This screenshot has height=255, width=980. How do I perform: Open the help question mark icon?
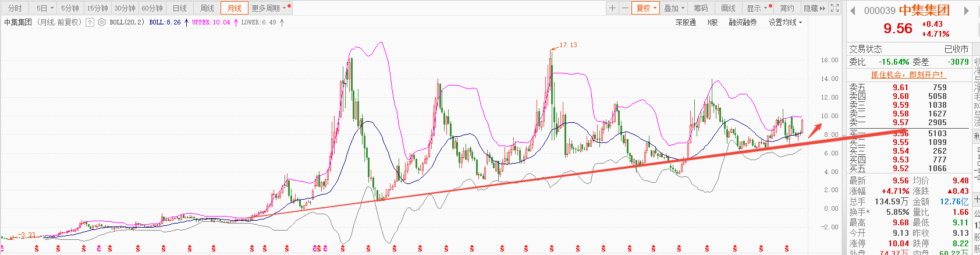[x=90, y=22]
